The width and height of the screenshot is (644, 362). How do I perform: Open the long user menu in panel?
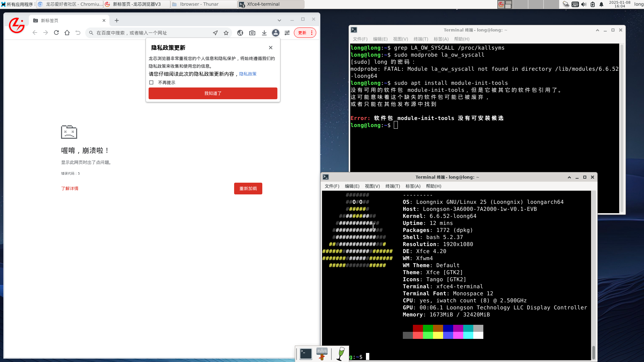point(639,4)
